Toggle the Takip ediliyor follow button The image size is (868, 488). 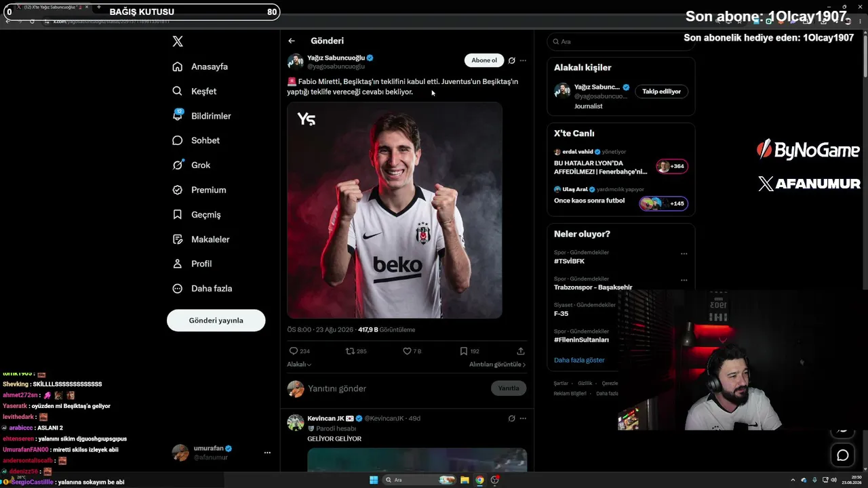[661, 91]
